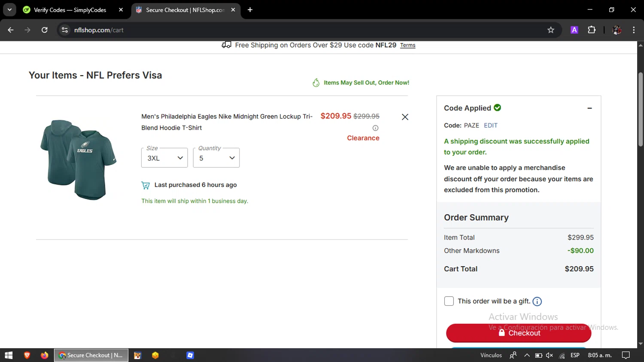Click the muted volume tray icon
The height and width of the screenshot is (362, 644).
click(x=550, y=355)
